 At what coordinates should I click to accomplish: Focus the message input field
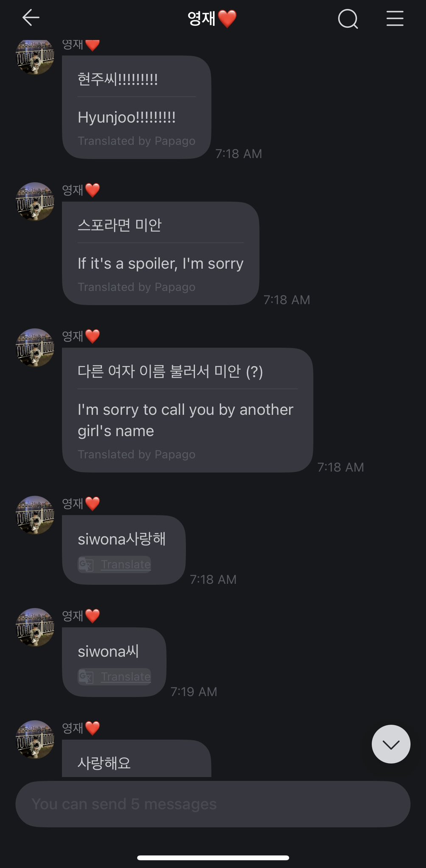[x=213, y=804]
